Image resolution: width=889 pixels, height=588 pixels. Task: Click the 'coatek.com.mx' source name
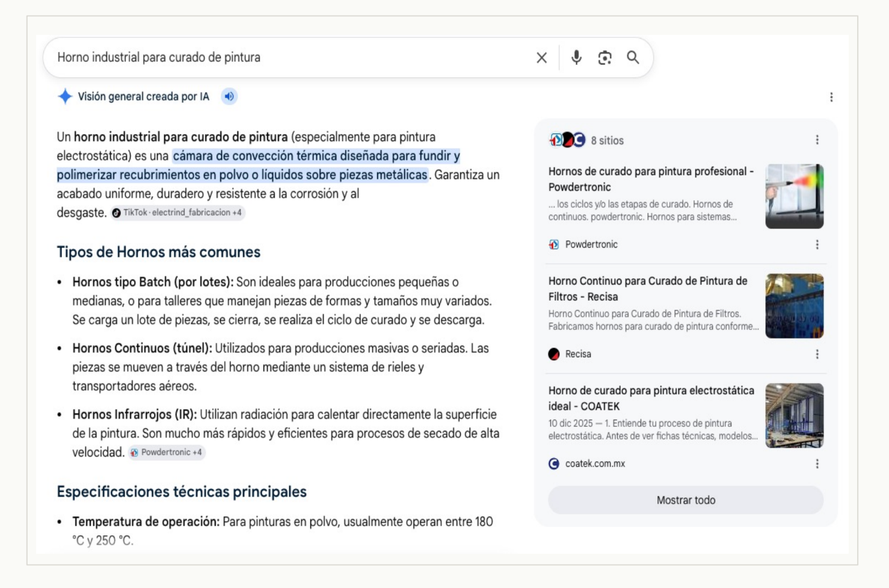tap(595, 464)
